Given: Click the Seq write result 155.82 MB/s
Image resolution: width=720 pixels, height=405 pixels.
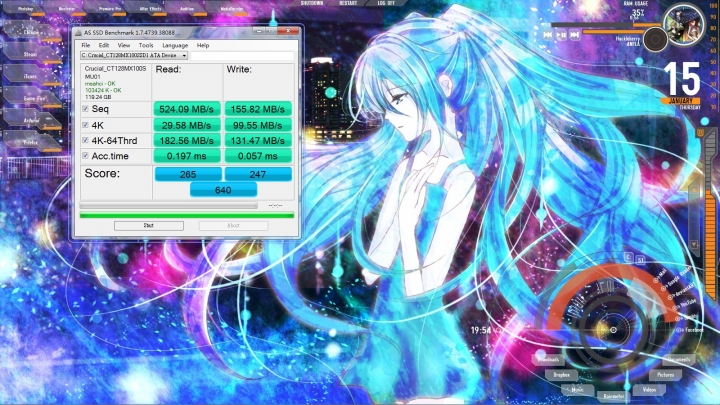Looking at the screenshot, I should (x=258, y=109).
